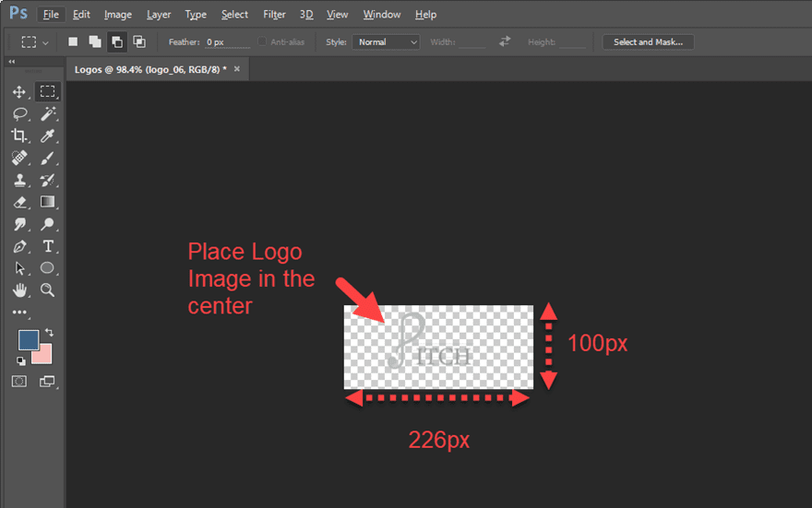
Task: Toggle Quick Mask mode icon
Action: pyautogui.click(x=19, y=382)
